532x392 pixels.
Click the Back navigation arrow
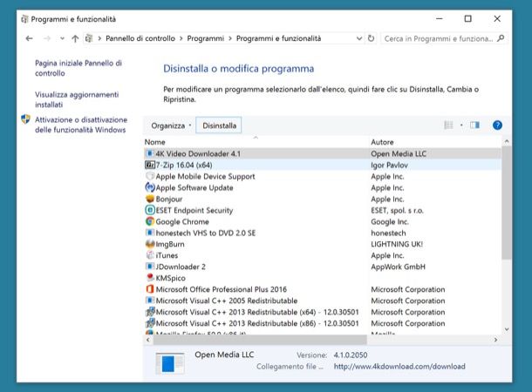click(x=29, y=38)
